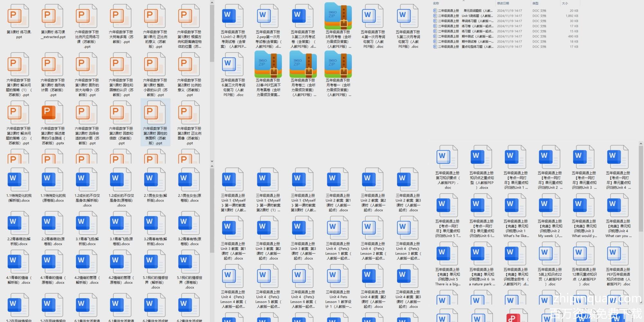
Task: Click the file name Unit 2 教案 第3课时 .docx
Action: [408, 203]
